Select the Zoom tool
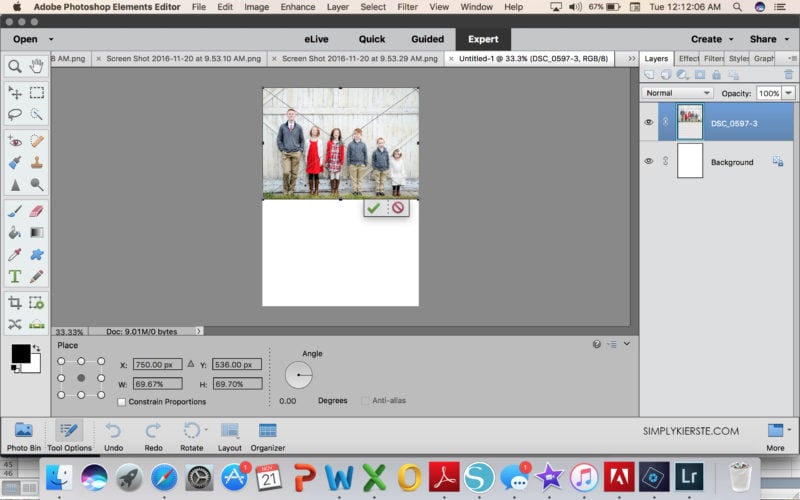The height and width of the screenshot is (500, 800). pos(15,67)
